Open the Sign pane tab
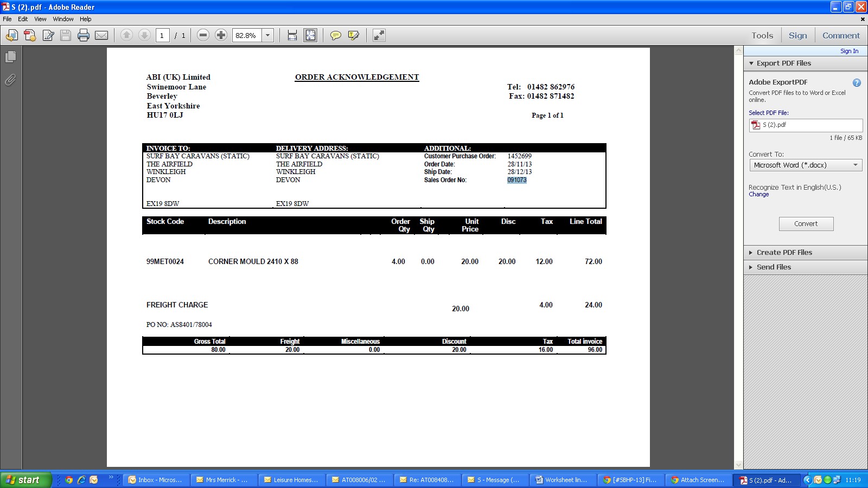The width and height of the screenshot is (868, 488). pos(797,36)
